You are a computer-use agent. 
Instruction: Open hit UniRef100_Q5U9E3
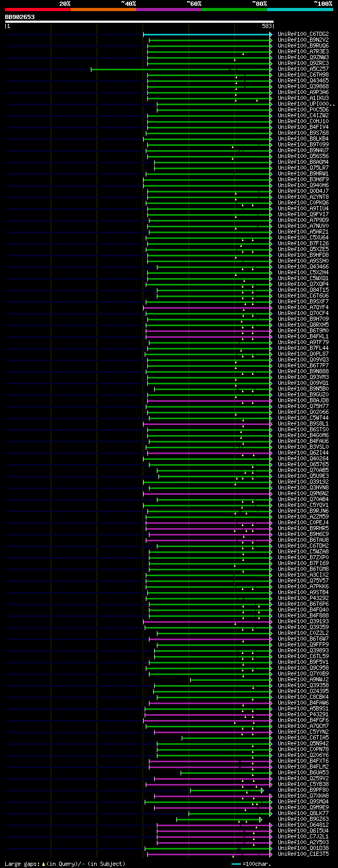[303, 476]
